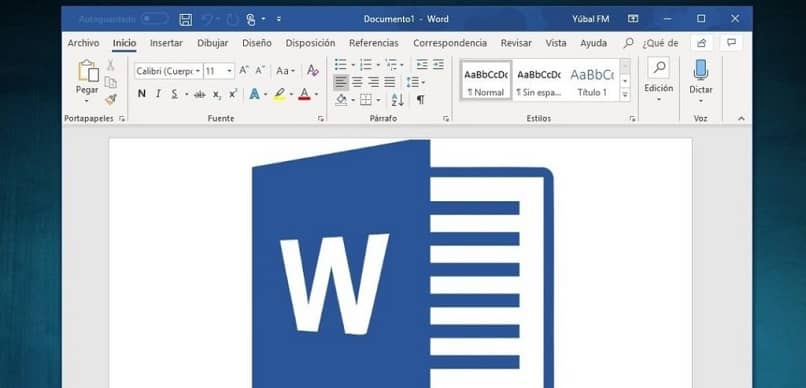
Task: Switch to the Referencias tab
Action: 374,43
